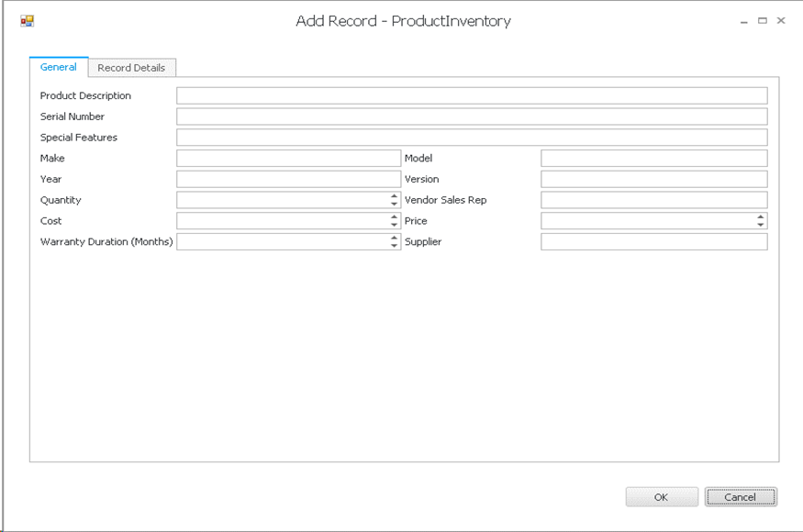Raise Warranty Duration with the up arrow
The width and height of the screenshot is (803, 532).
[x=395, y=238]
